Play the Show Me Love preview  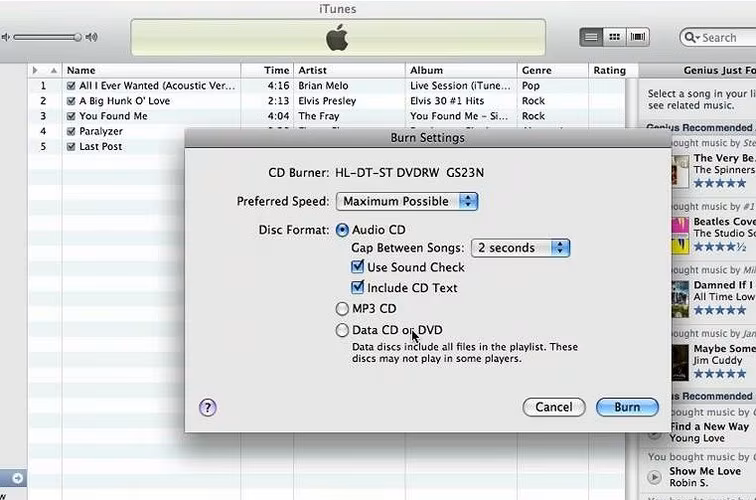(654, 477)
